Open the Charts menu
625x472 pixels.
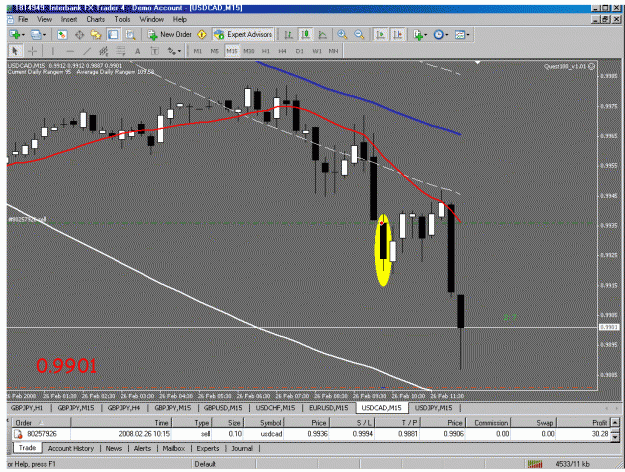96,19
